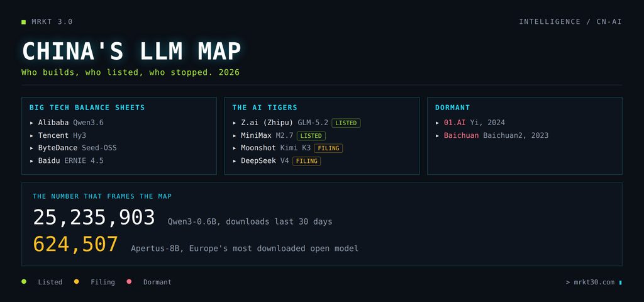The width and height of the screenshot is (644, 302).
Task: Click the LISTED badge next to M2.7
Action: pos(311,136)
